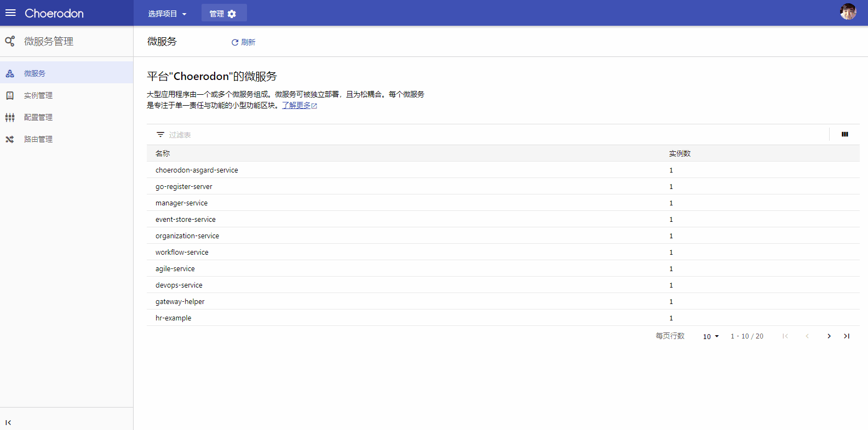
Task: Click the 配置管理 sliders icon
Action: (10, 117)
